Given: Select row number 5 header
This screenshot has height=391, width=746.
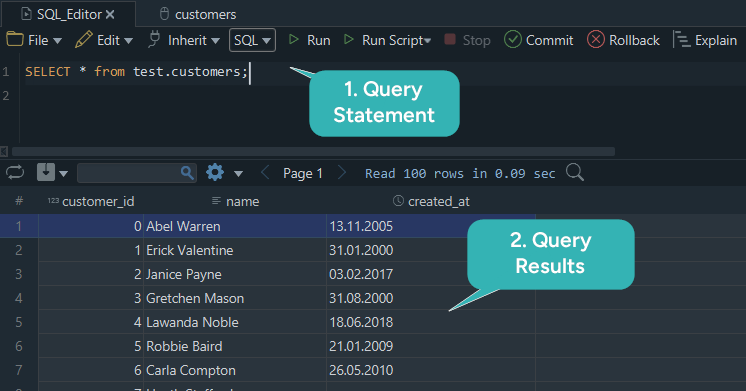Looking at the screenshot, I should [x=19, y=322].
